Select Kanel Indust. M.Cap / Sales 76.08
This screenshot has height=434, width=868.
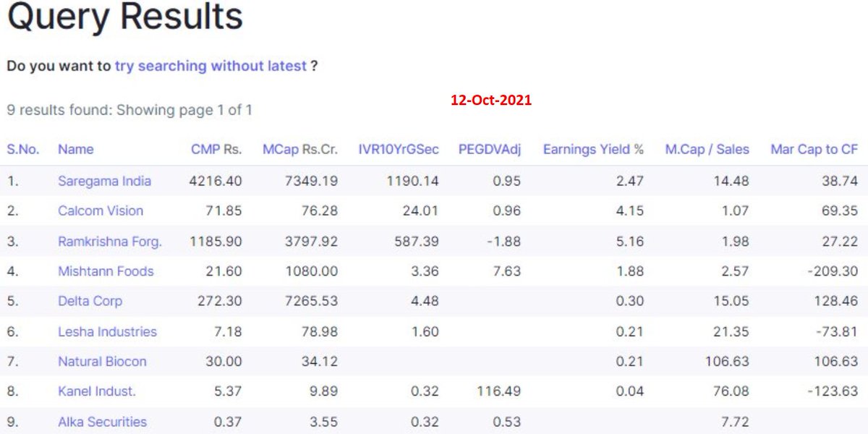[x=731, y=391]
